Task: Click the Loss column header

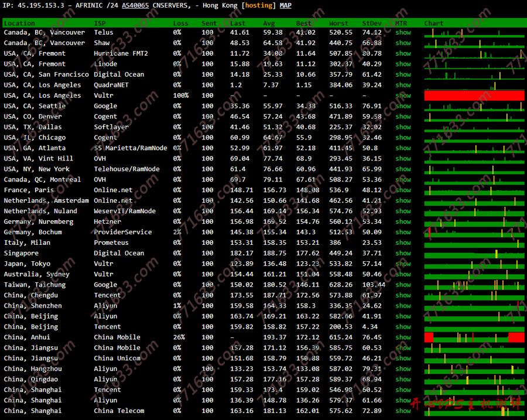Action: [x=180, y=23]
